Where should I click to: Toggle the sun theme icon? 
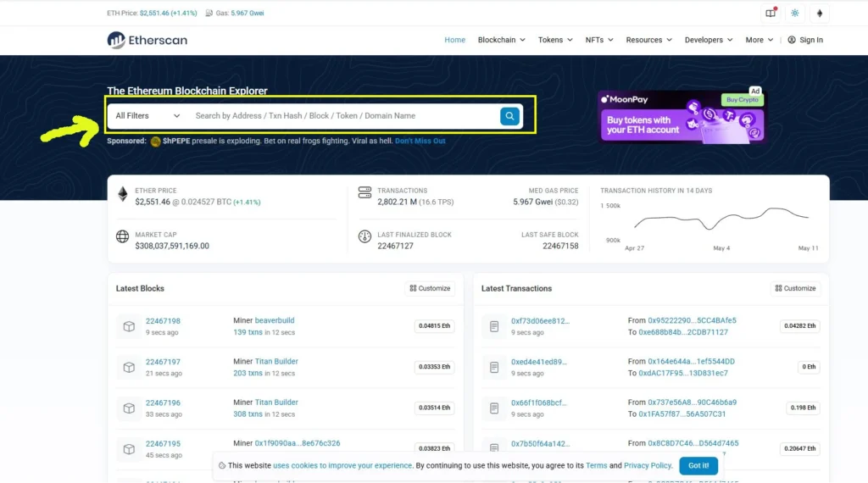pos(795,14)
